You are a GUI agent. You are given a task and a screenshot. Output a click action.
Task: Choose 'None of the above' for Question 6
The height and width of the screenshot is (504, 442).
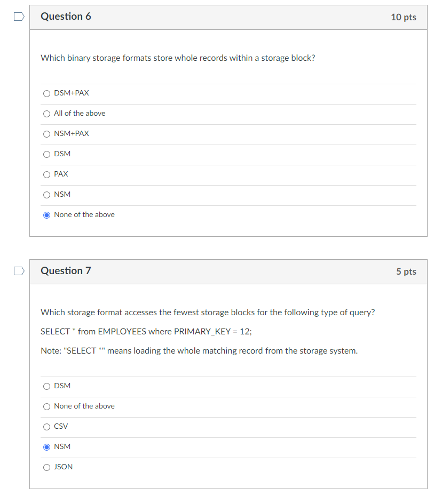point(46,215)
